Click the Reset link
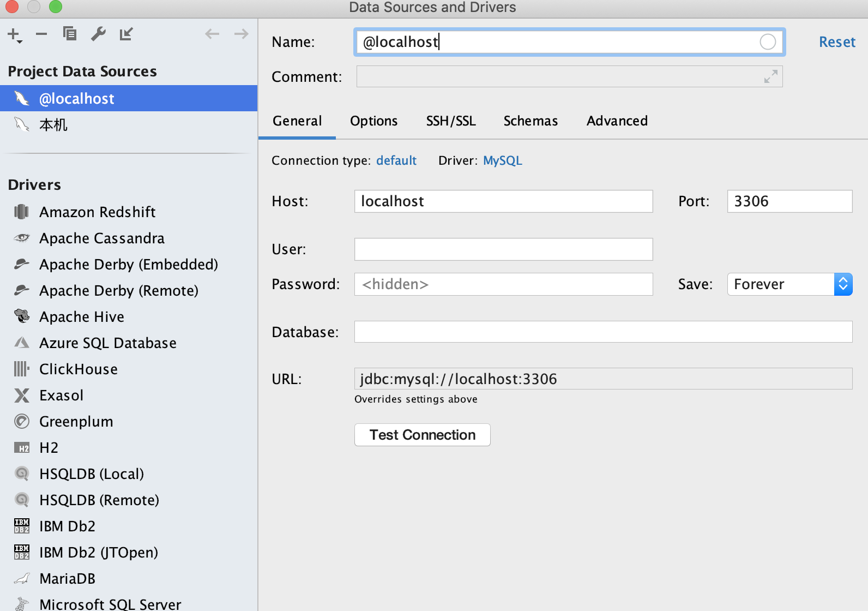The height and width of the screenshot is (611, 868). tap(837, 42)
